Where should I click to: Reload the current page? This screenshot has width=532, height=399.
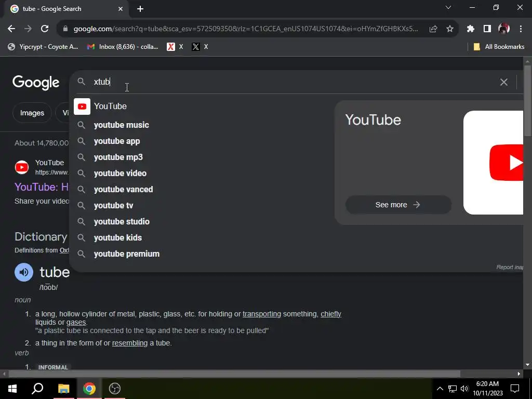click(x=45, y=29)
